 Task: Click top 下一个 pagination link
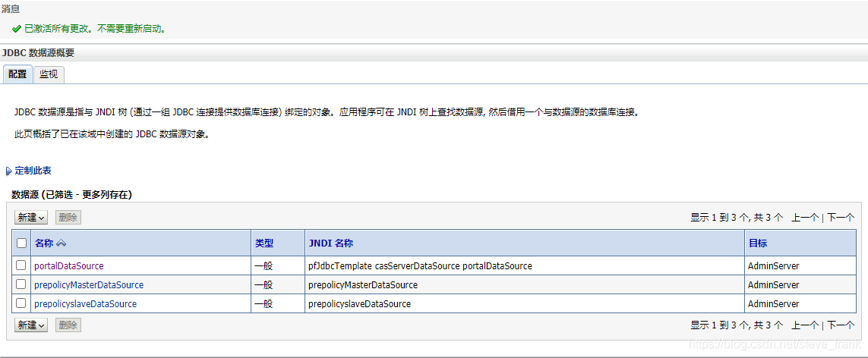[x=841, y=218]
